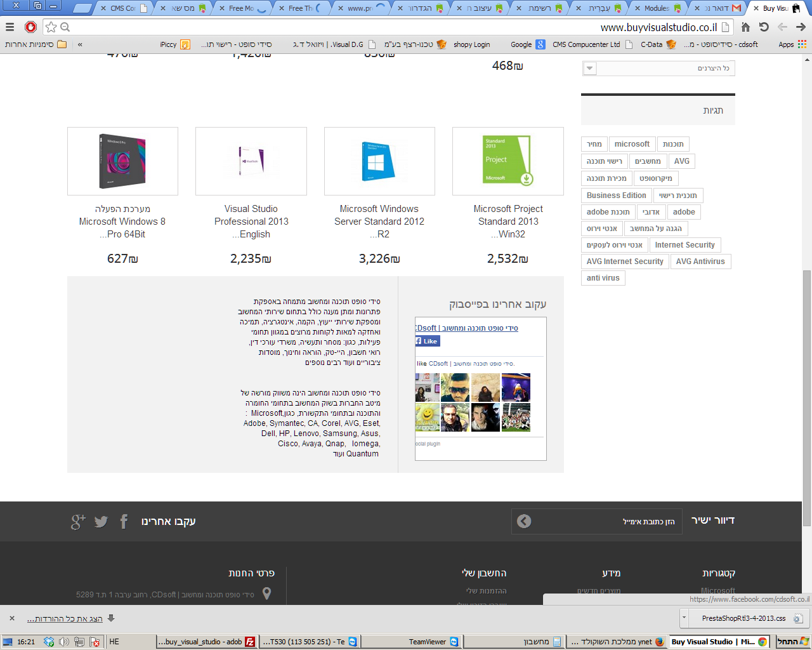Click Microsoft Project Standard 2013 title
This screenshot has height=650, width=812.
coord(508,222)
